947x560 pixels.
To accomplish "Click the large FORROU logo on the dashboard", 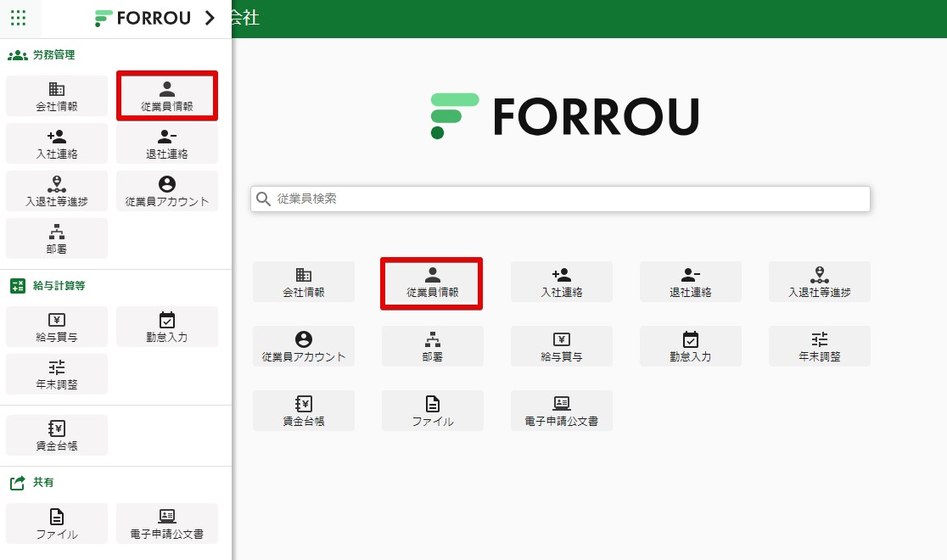I will (564, 116).
